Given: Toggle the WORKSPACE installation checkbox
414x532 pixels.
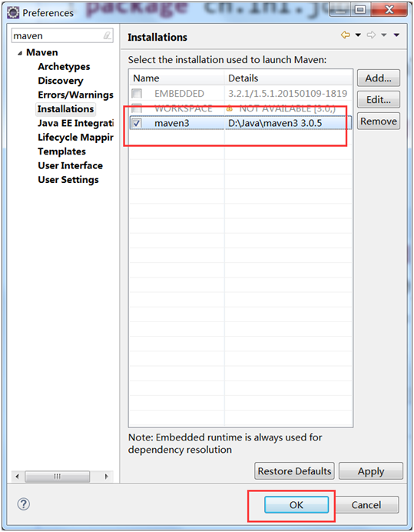Looking at the screenshot, I should tap(137, 108).
